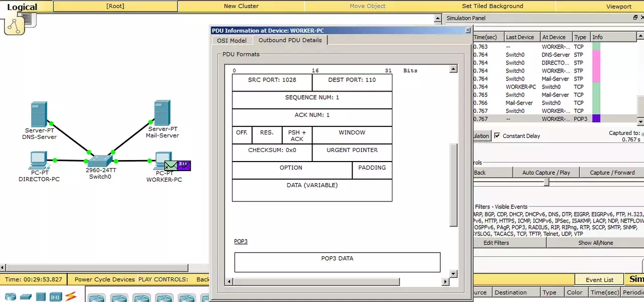This screenshot has width=644, height=302.
Task: Click the SRC PORT: 1028 field
Action: (272, 83)
